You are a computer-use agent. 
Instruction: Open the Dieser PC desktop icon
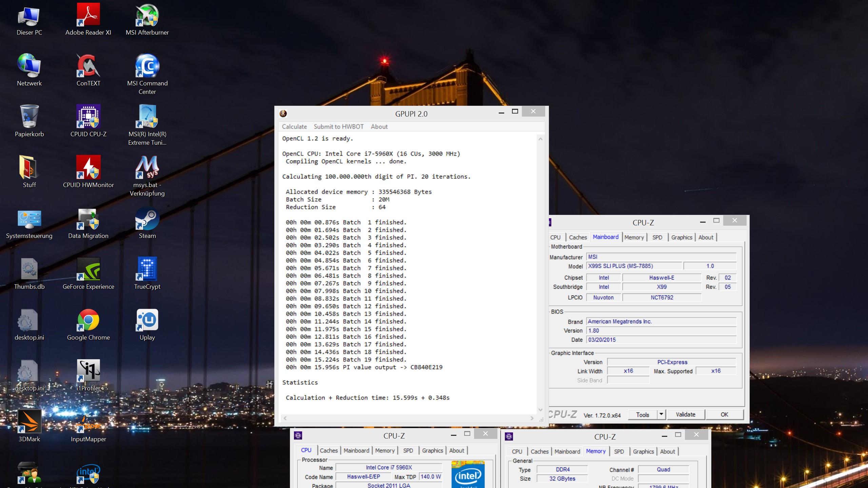[x=29, y=19]
